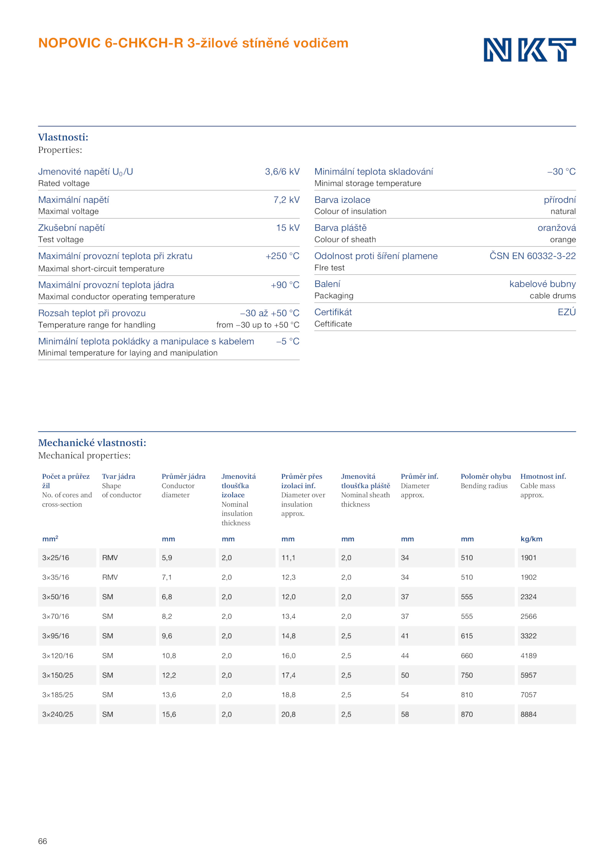This screenshot has height=868, width=614.
Task: Click label 'Certifikát'
Action: click(333, 312)
